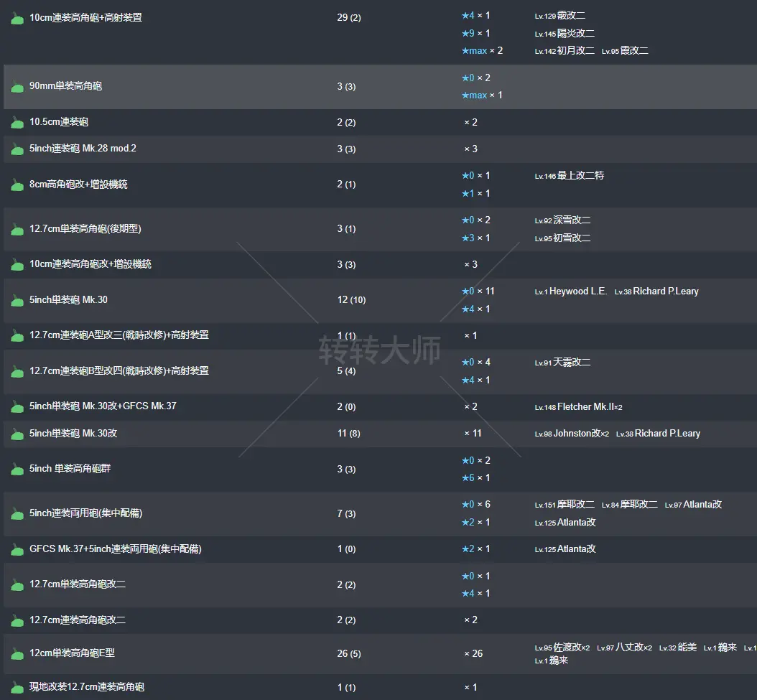Click the icon next to 12cm単装高角砲E型
757x700 pixels.
pyautogui.click(x=17, y=654)
